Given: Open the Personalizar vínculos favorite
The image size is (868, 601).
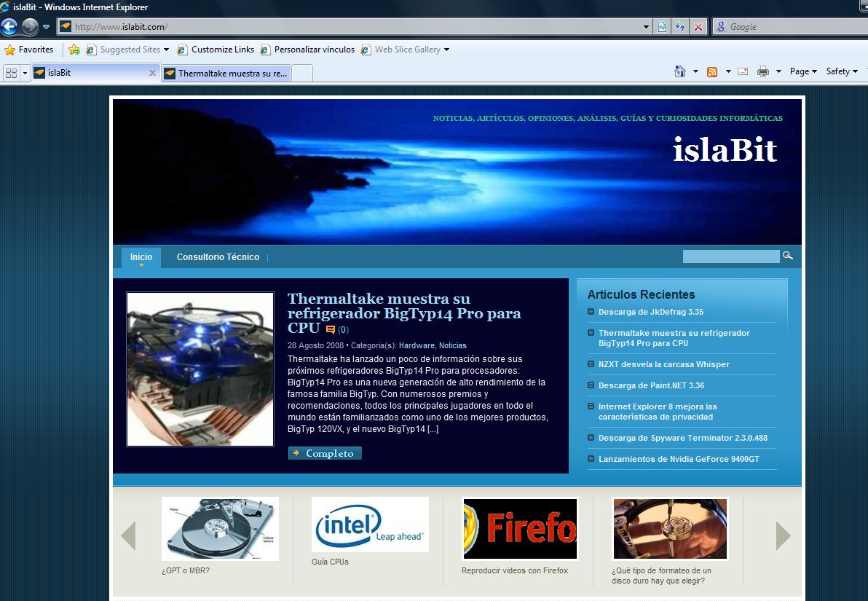Looking at the screenshot, I should tap(308, 50).
